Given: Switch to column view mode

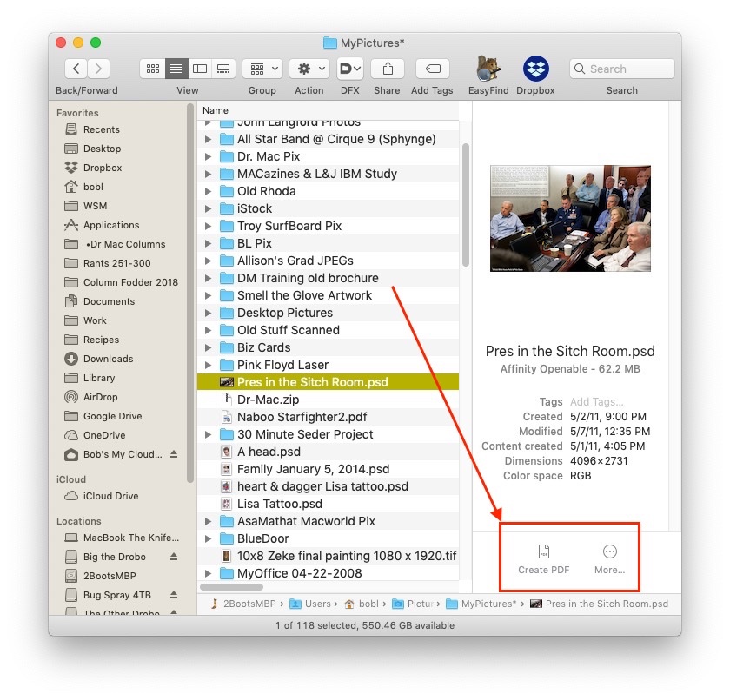Looking at the screenshot, I should pos(200,69).
